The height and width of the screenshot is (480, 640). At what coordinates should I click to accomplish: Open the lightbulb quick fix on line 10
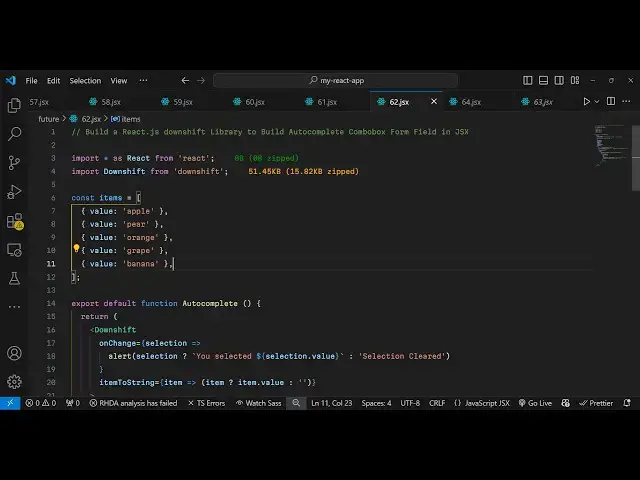click(76, 248)
